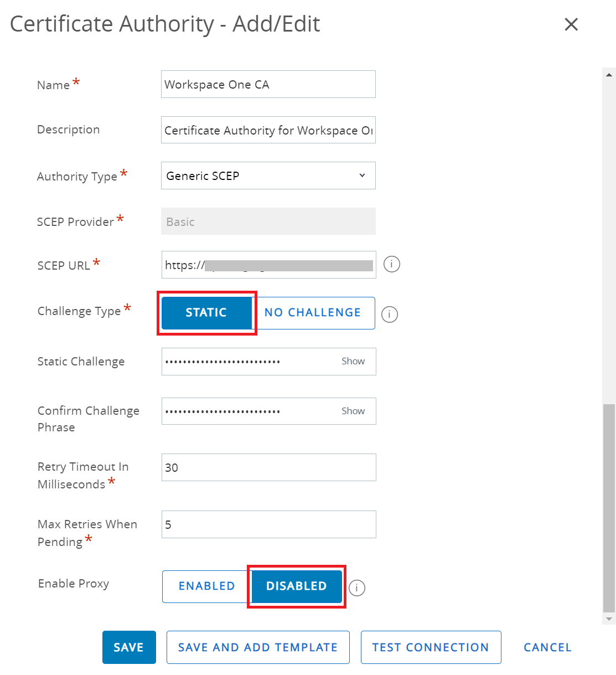Click the info icon beside Challenge Type
This screenshot has width=616, height=675.
(x=390, y=315)
